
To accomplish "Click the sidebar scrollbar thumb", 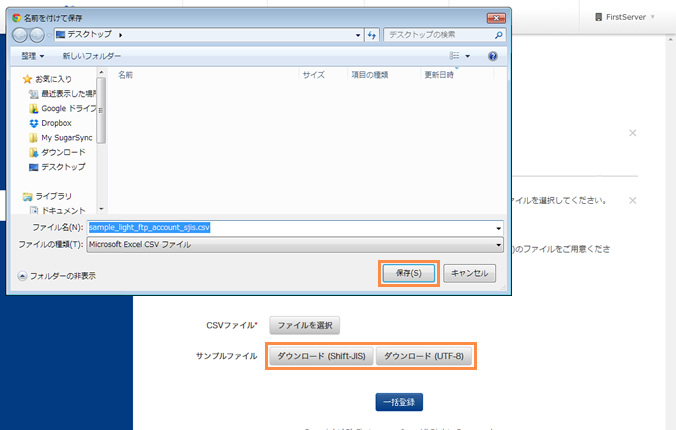I will (x=101, y=110).
